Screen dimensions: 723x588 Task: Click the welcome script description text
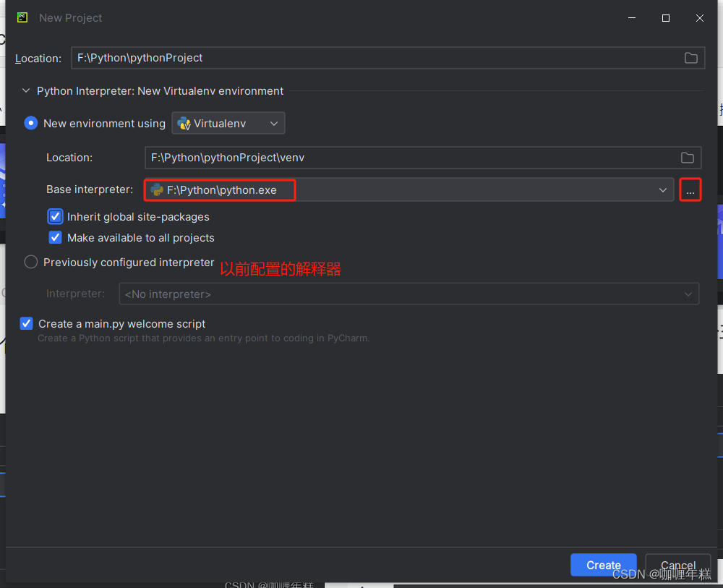(203, 338)
